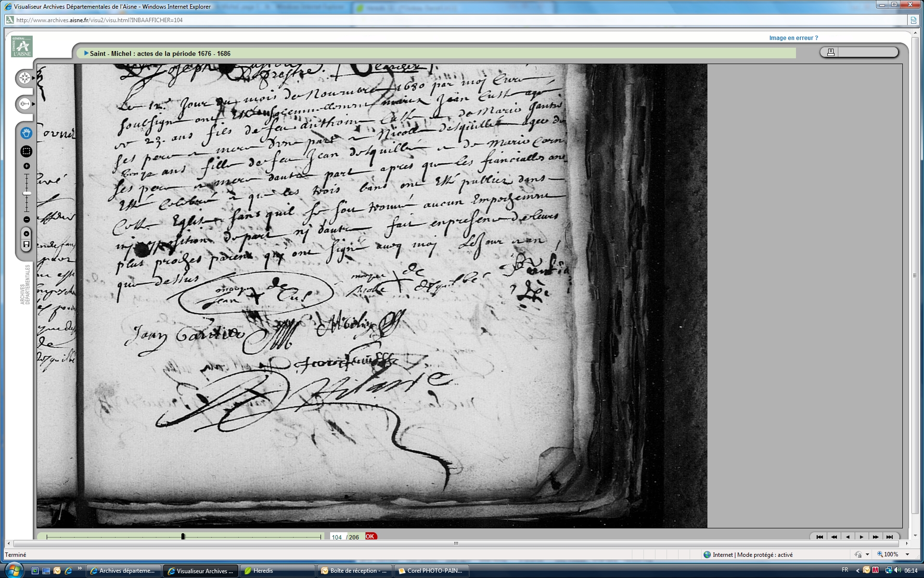Click the zoom out minus icon
The width and height of the screenshot is (924, 578).
26,220
